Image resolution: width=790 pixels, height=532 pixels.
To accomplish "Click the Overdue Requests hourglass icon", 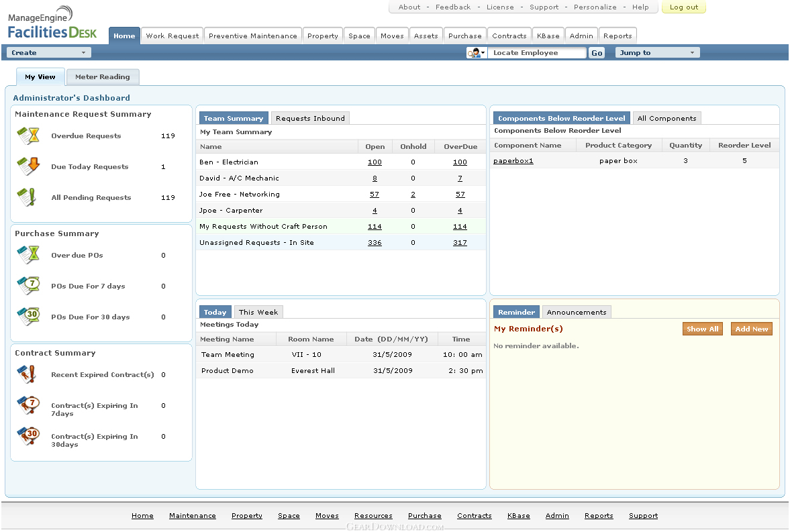I will (x=28, y=136).
